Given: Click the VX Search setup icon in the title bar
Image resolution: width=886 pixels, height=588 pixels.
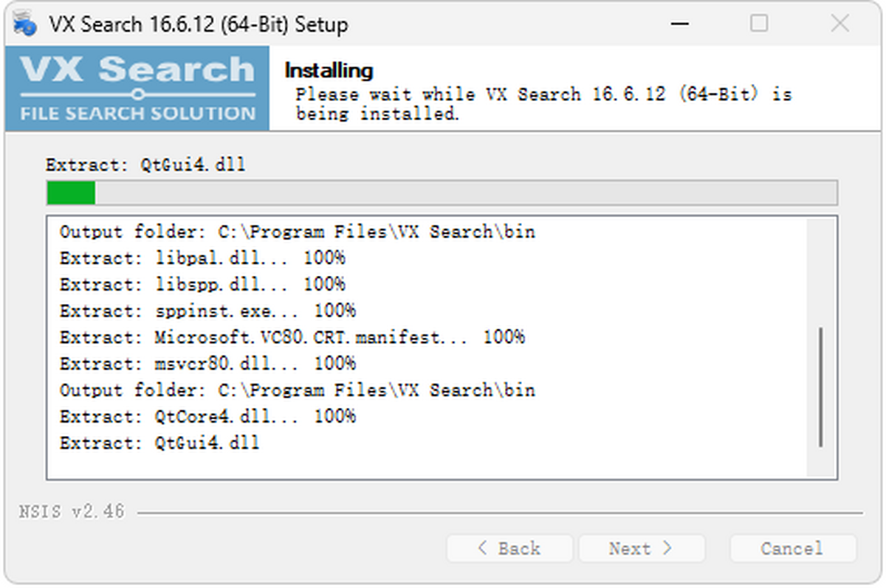Looking at the screenshot, I should [x=23, y=23].
